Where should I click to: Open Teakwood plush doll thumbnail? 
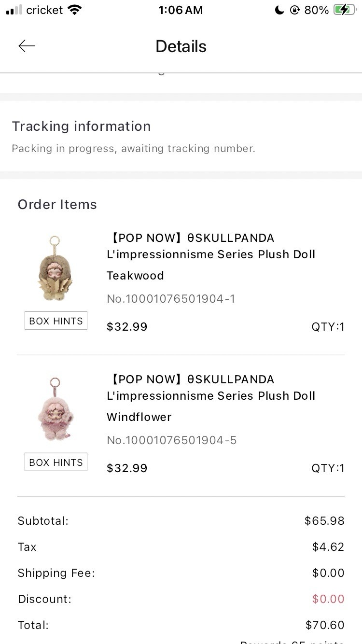(x=55, y=268)
